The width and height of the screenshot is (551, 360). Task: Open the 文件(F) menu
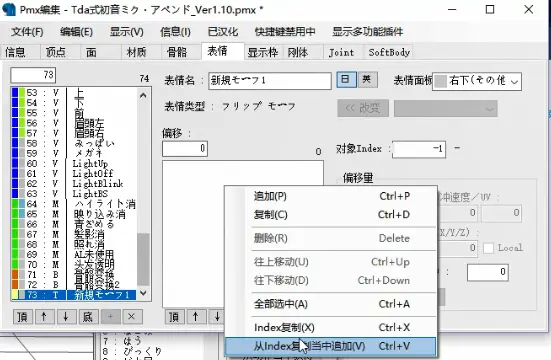coord(27,32)
